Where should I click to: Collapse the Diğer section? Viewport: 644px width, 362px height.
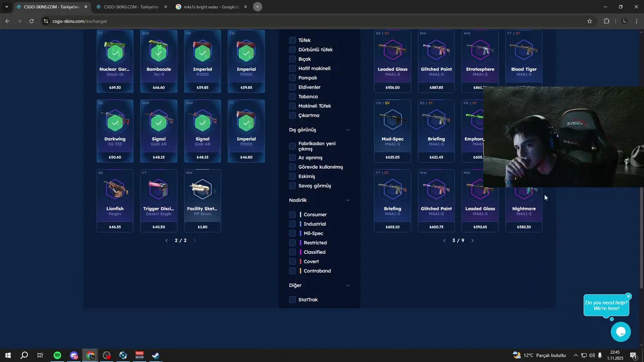(348, 285)
